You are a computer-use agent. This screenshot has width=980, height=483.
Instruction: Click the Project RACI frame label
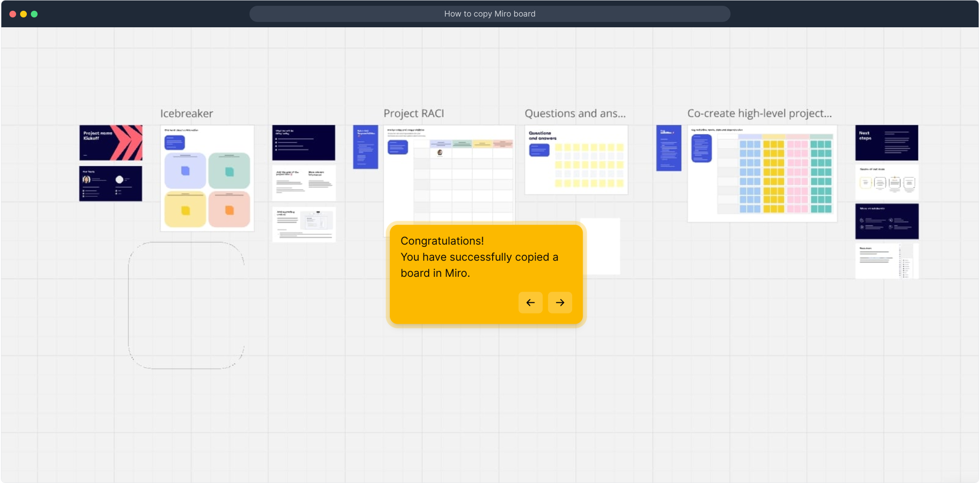point(414,114)
